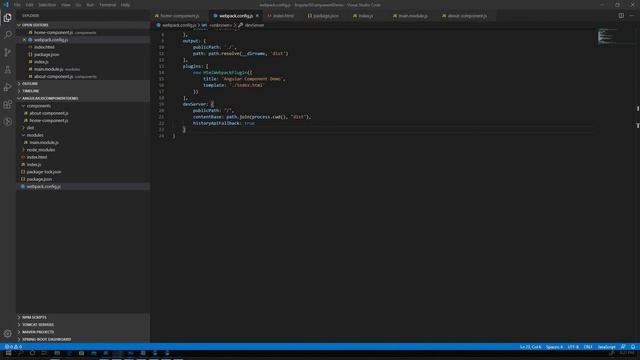Click webpack.config.js in the breadcrumb

coord(179,25)
